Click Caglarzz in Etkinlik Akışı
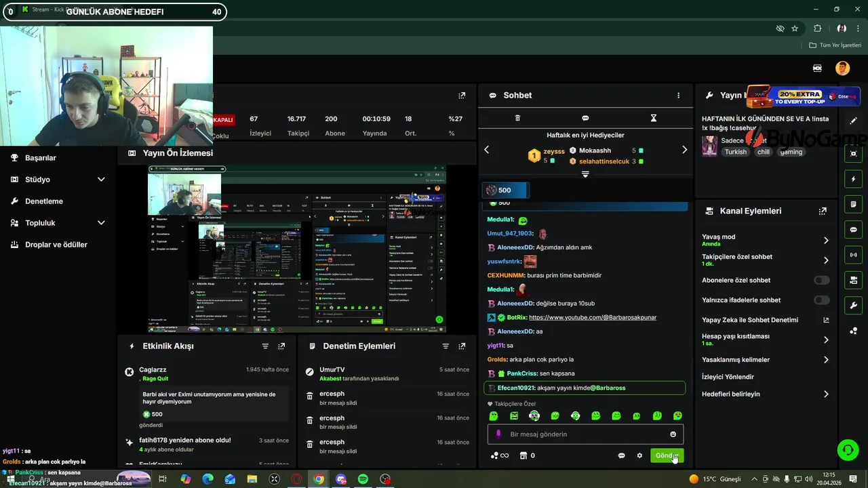The image size is (868, 488). [x=153, y=370]
